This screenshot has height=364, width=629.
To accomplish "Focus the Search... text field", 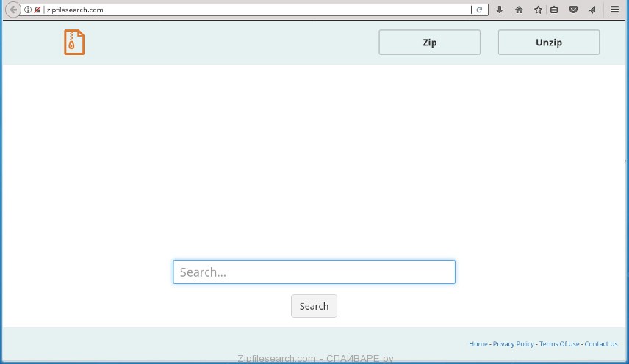I will pos(314,272).
